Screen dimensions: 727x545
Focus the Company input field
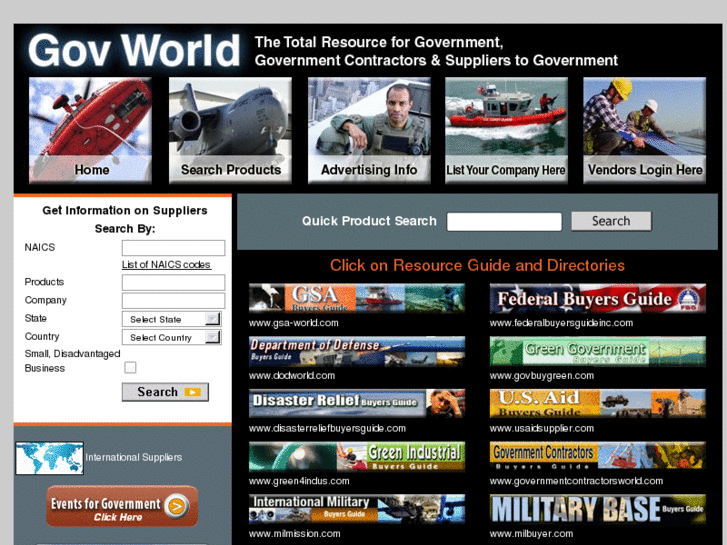point(173,301)
